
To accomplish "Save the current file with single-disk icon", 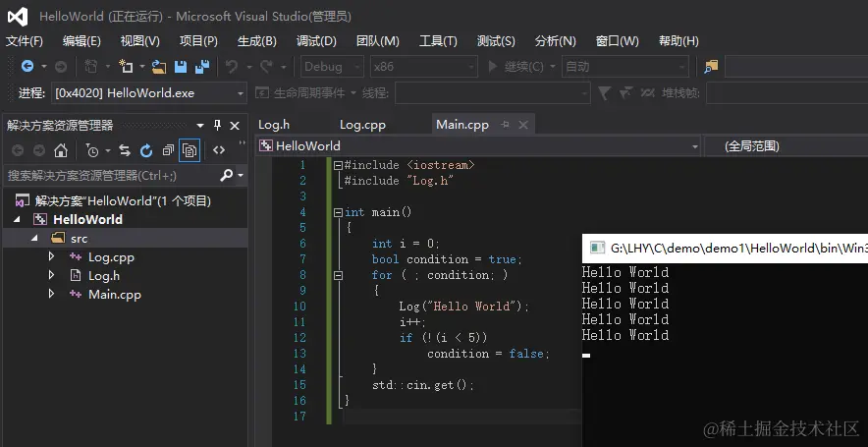I will click(181, 67).
